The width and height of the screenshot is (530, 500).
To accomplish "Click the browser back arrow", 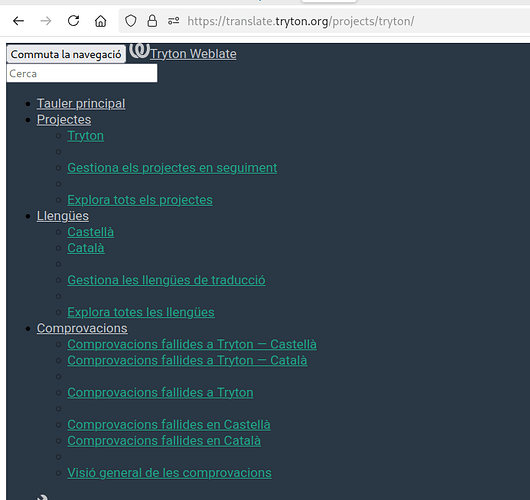I will (x=18, y=21).
